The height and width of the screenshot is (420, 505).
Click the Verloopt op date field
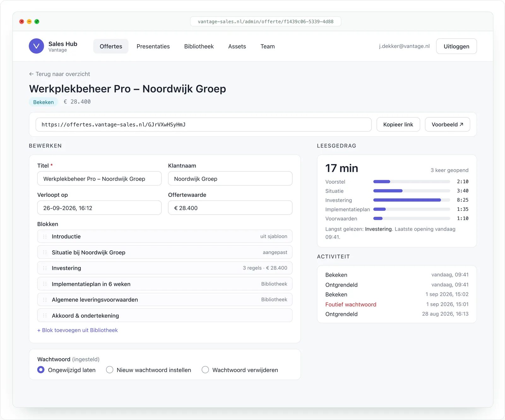pyautogui.click(x=99, y=208)
